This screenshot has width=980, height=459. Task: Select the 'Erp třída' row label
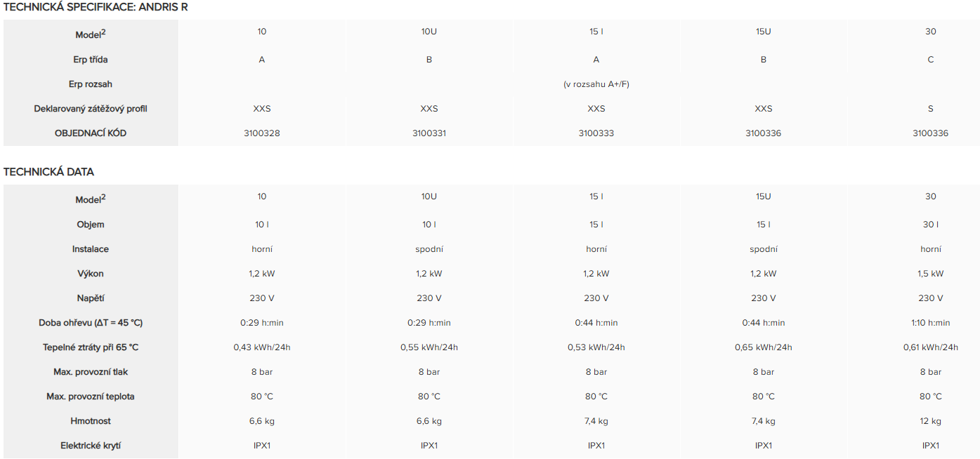pyautogui.click(x=91, y=60)
